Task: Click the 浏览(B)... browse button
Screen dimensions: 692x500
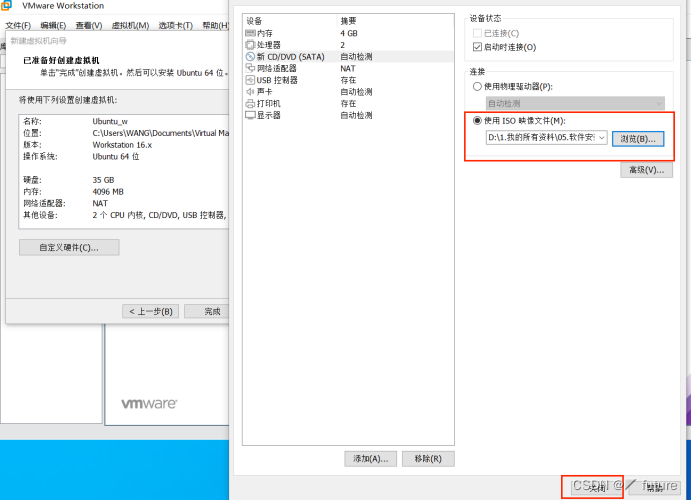Action: [x=638, y=139]
